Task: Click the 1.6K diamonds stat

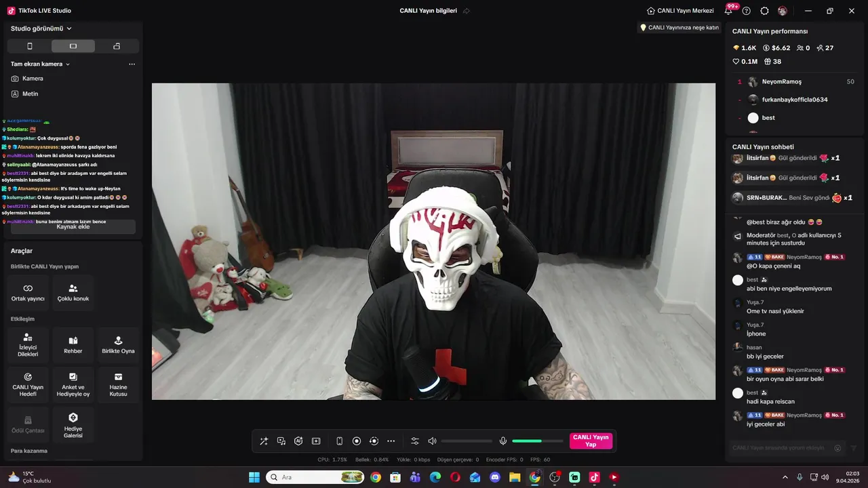Action: coord(745,48)
